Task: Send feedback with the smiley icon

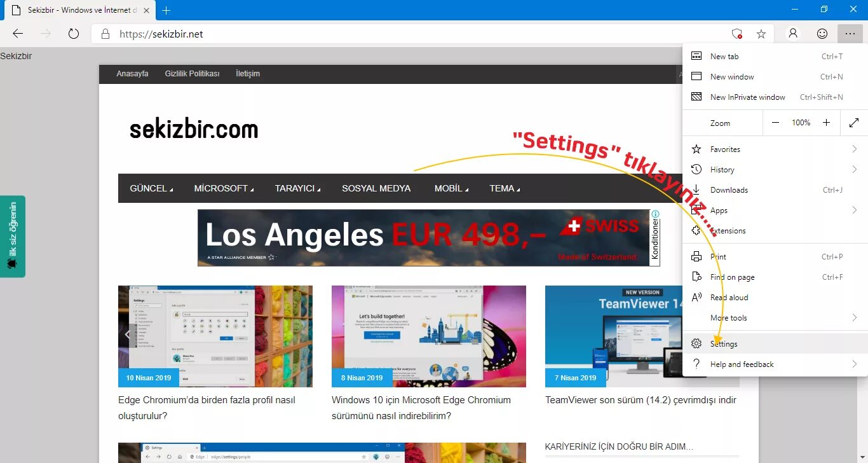Action: click(822, 34)
